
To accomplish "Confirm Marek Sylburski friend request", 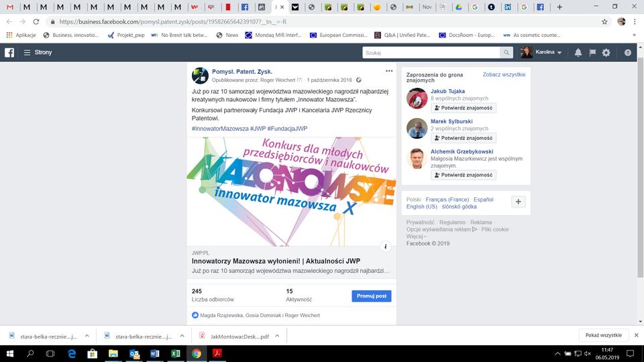I will click(x=464, y=138).
